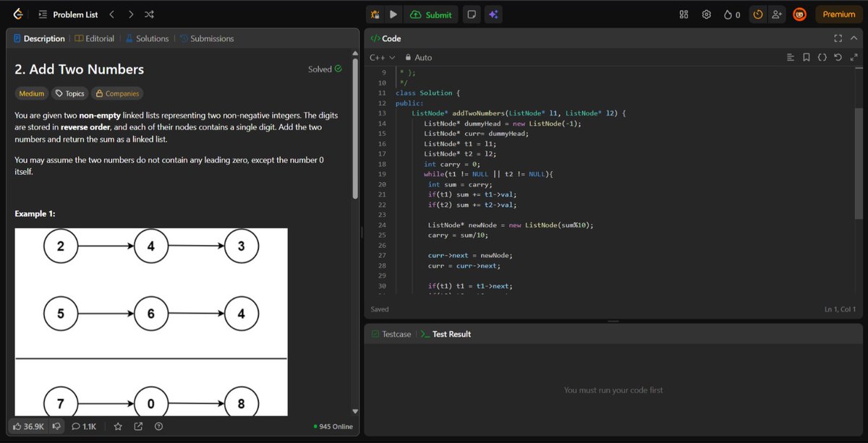Invite a collaborator via add-person icon
This screenshot has width=868, height=443.
(x=777, y=14)
